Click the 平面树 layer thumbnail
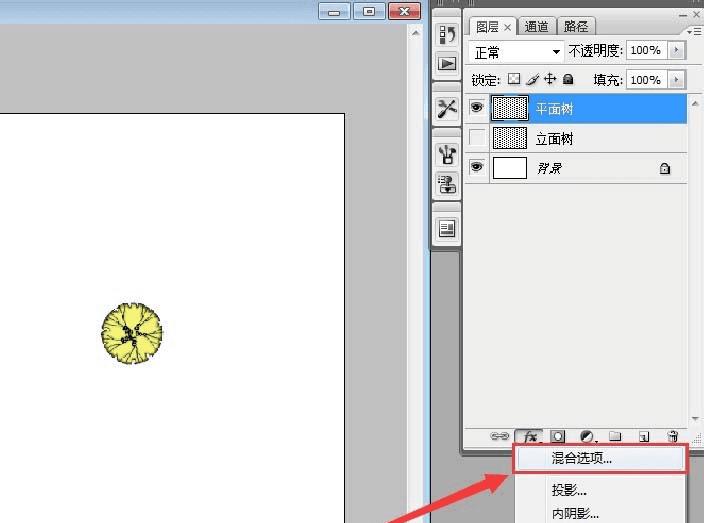The image size is (704, 523). (x=510, y=108)
